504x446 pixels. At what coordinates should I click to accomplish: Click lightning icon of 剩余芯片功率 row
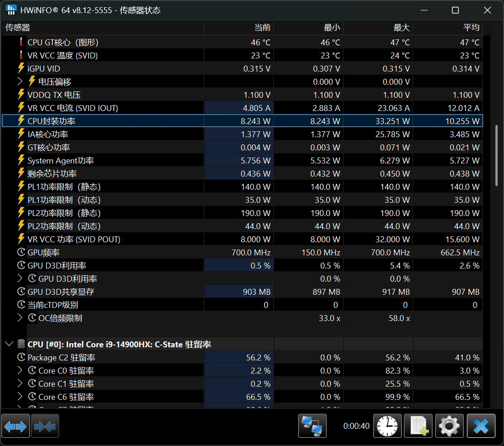[x=21, y=173]
